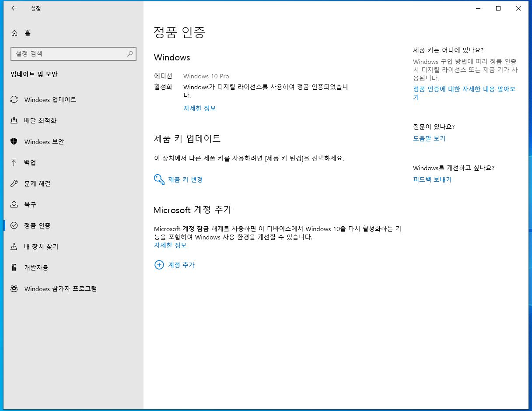Click the Microsoft 계정 추가 heading
532x411 pixels.
click(x=192, y=210)
